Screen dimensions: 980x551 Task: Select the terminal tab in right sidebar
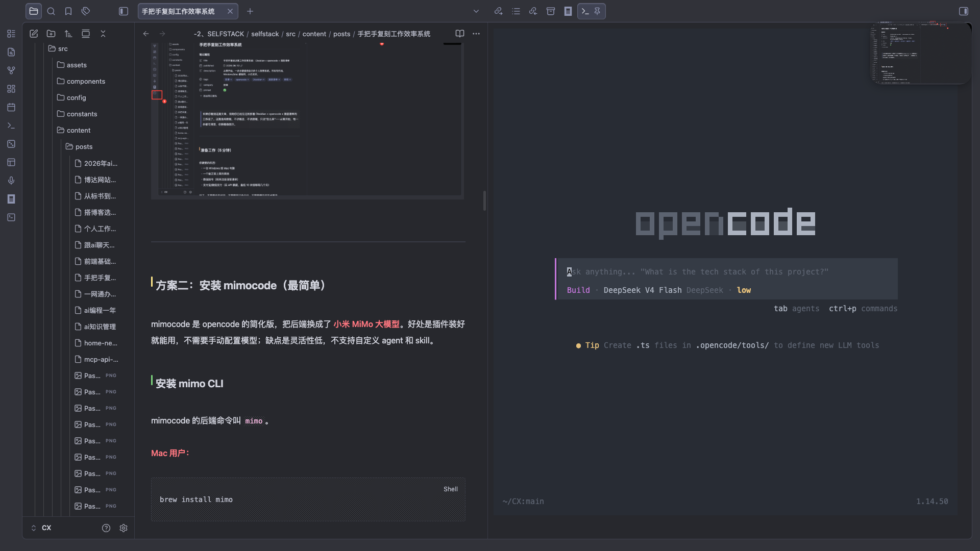coord(585,11)
